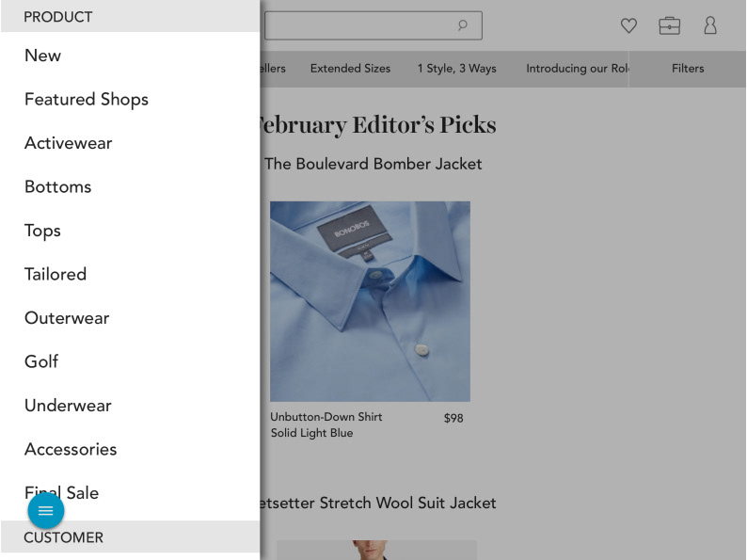Open Featured Shops menu item

tap(87, 99)
